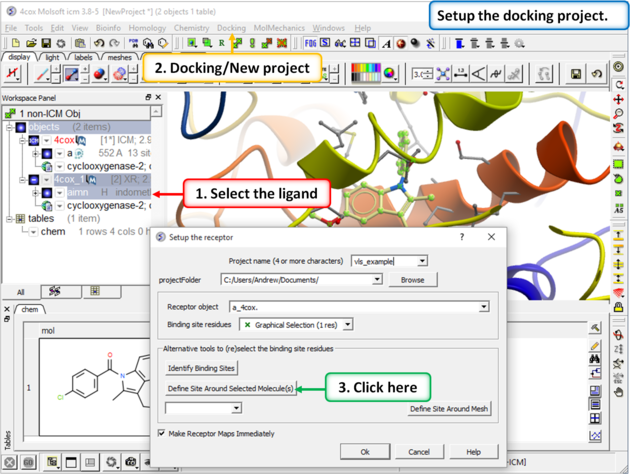Open the Docking menu
The image size is (630, 474).
(x=231, y=28)
